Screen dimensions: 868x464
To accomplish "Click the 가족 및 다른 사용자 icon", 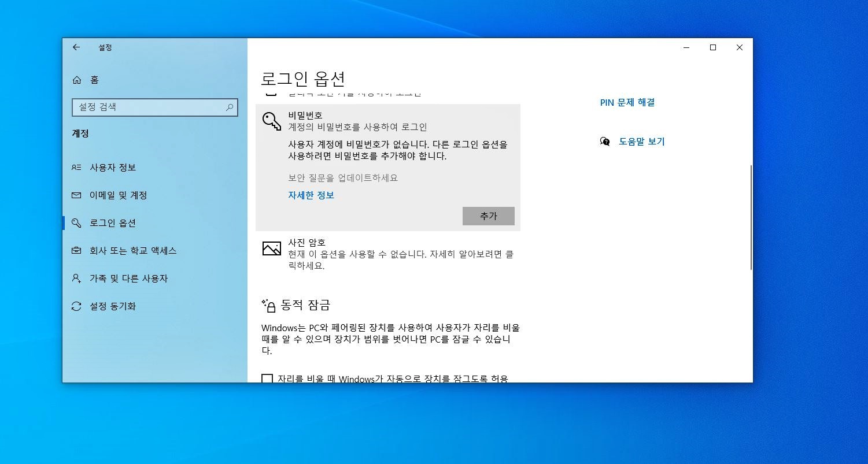I will click(x=76, y=279).
